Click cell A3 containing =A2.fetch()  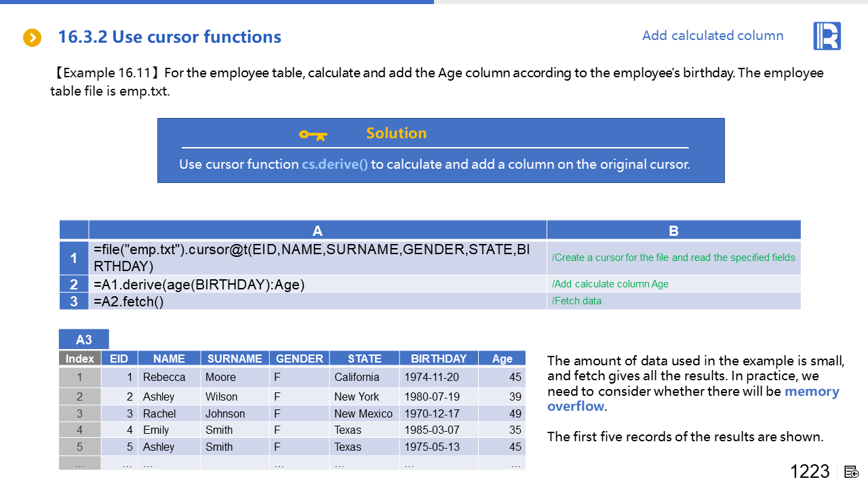click(317, 302)
